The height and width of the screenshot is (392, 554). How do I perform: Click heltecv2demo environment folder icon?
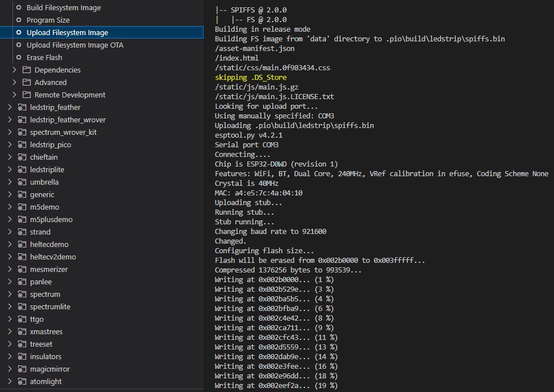pyautogui.click(x=22, y=257)
